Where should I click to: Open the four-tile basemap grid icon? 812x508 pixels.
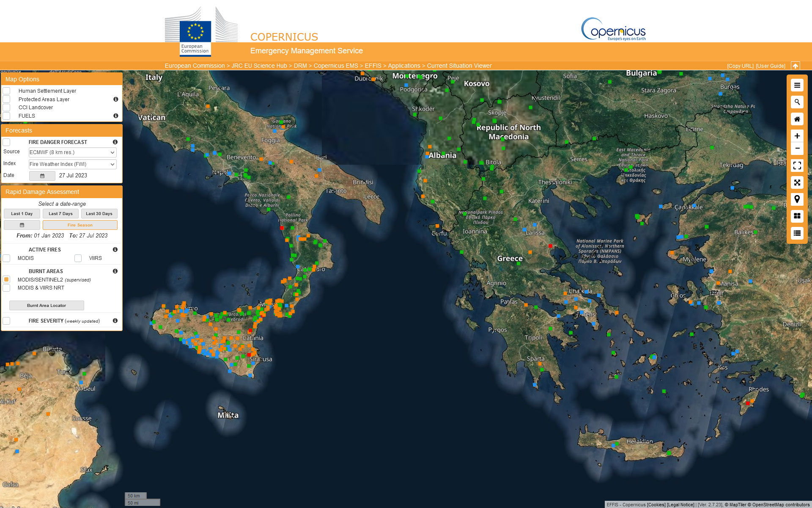pos(797,216)
